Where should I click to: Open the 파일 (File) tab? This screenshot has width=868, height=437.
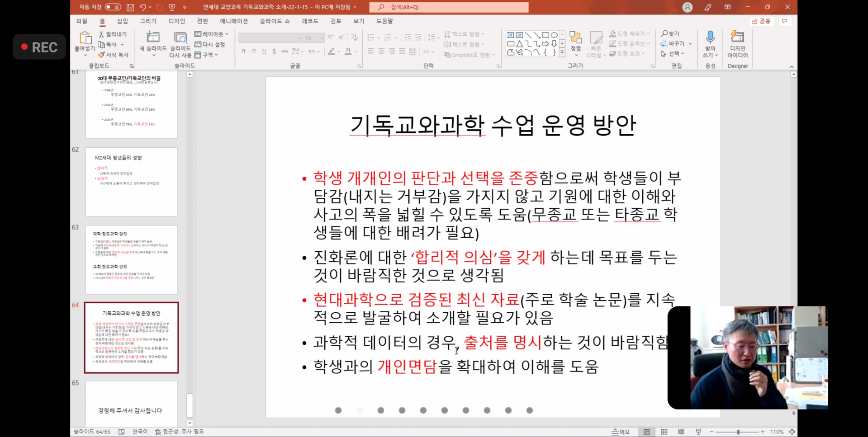pos(82,21)
